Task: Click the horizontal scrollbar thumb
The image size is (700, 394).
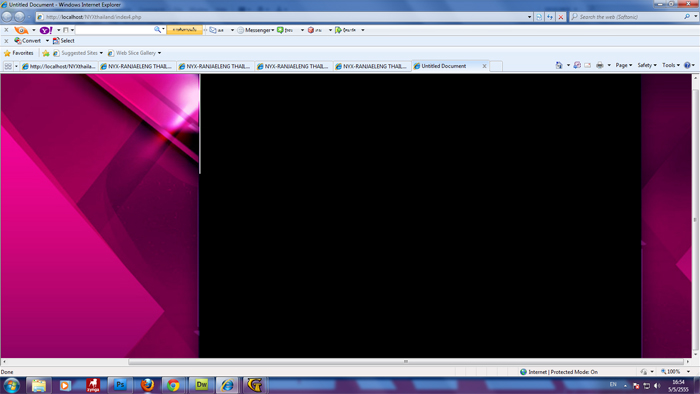Action: point(406,361)
